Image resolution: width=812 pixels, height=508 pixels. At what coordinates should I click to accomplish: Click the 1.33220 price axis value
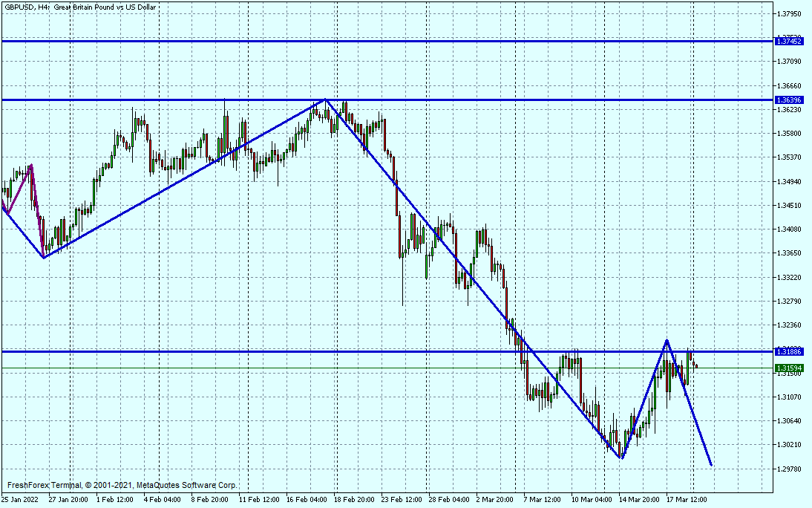pos(789,277)
